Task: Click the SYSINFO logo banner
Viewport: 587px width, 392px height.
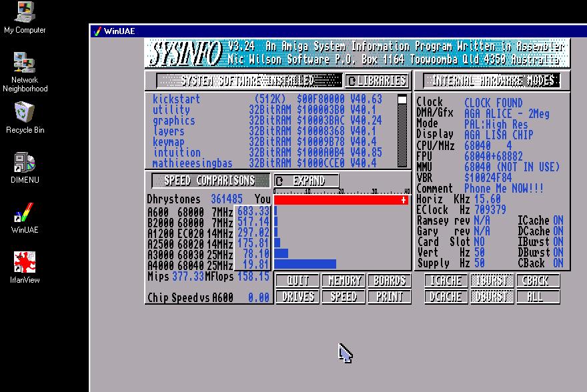Action: 186,53
